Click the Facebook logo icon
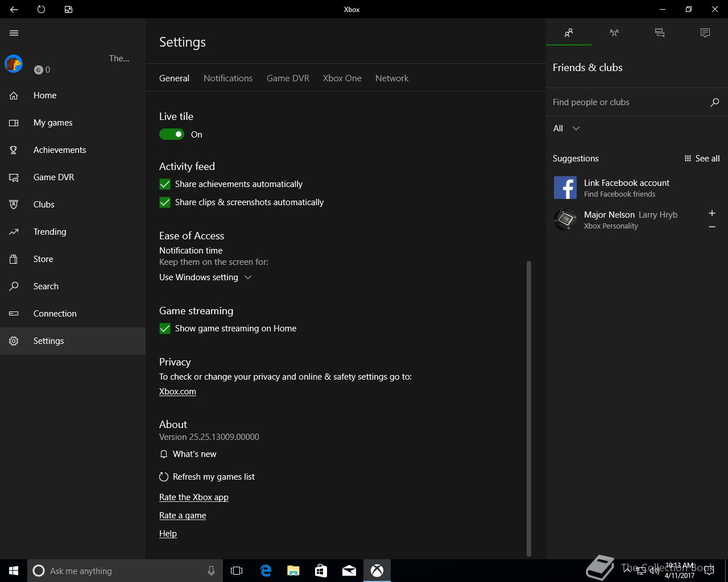728x582 pixels. pyautogui.click(x=565, y=188)
